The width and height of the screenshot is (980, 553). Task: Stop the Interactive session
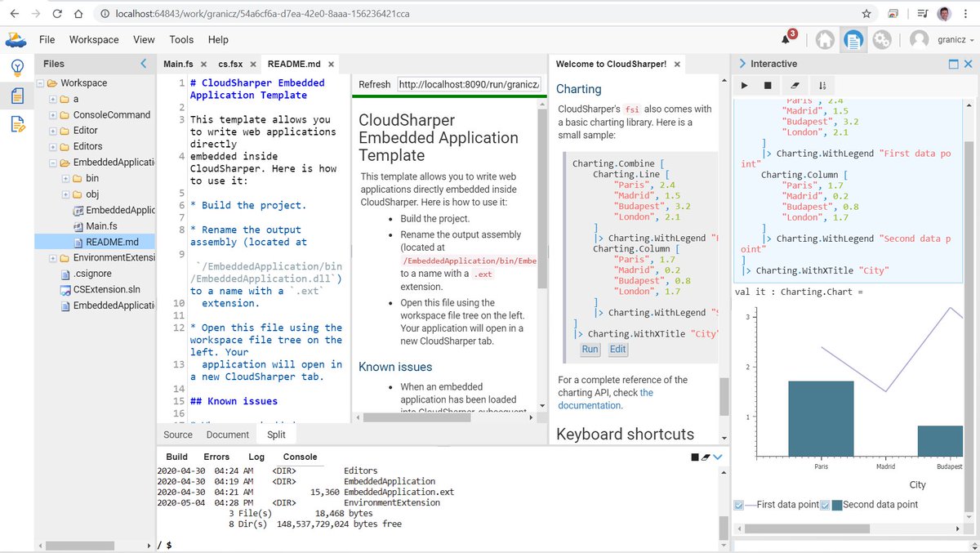pyautogui.click(x=768, y=85)
